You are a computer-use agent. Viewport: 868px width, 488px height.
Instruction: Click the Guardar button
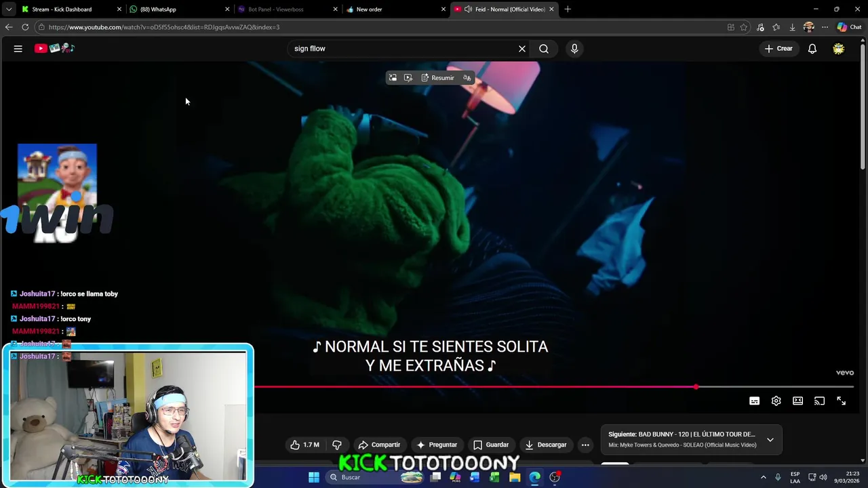[x=491, y=445]
